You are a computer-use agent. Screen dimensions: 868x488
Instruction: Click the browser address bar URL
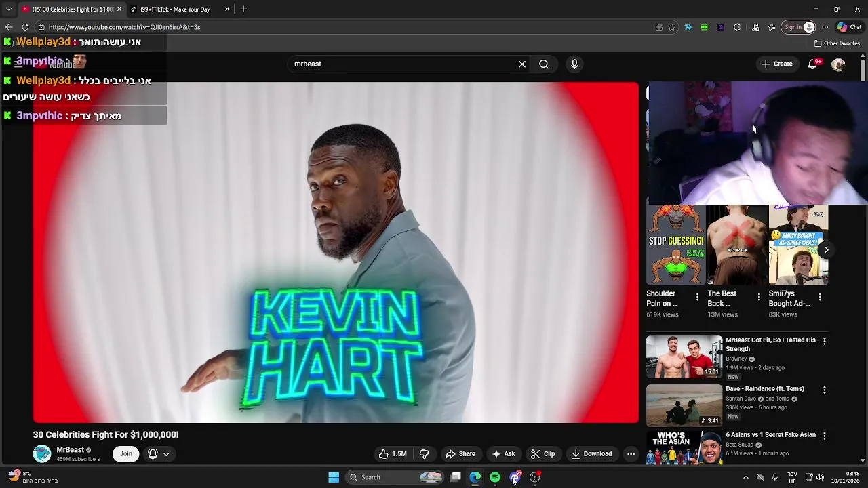[124, 27]
